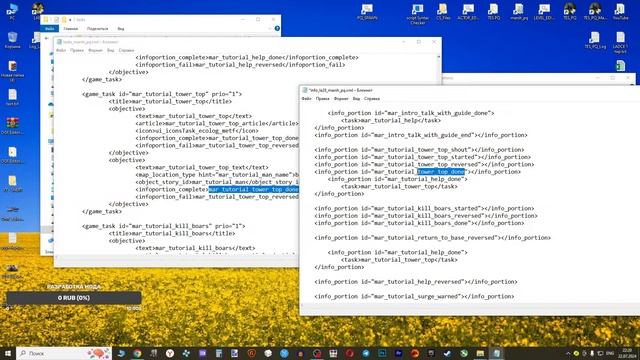
Task: Click the highlighted tower_top_done text in right Notepad
Action: coord(440,172)
